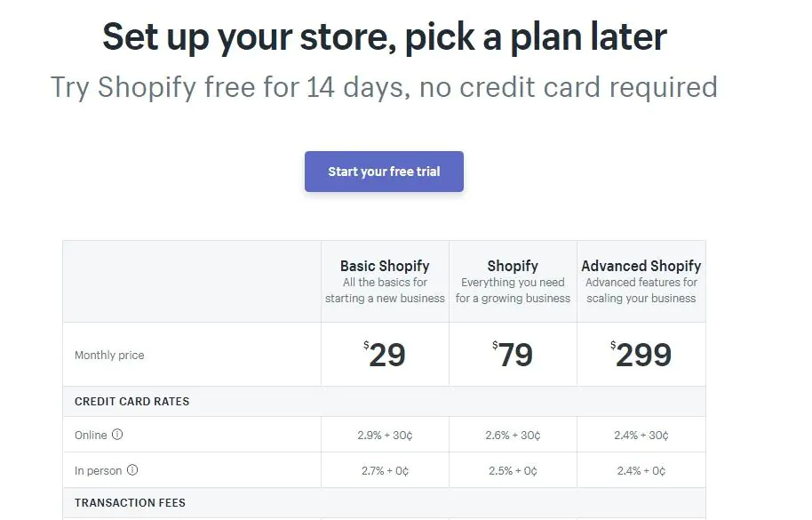Select the Basic Shopify plan header
The height and width of the screenshot is (520, 812).
tap(384, 266)
